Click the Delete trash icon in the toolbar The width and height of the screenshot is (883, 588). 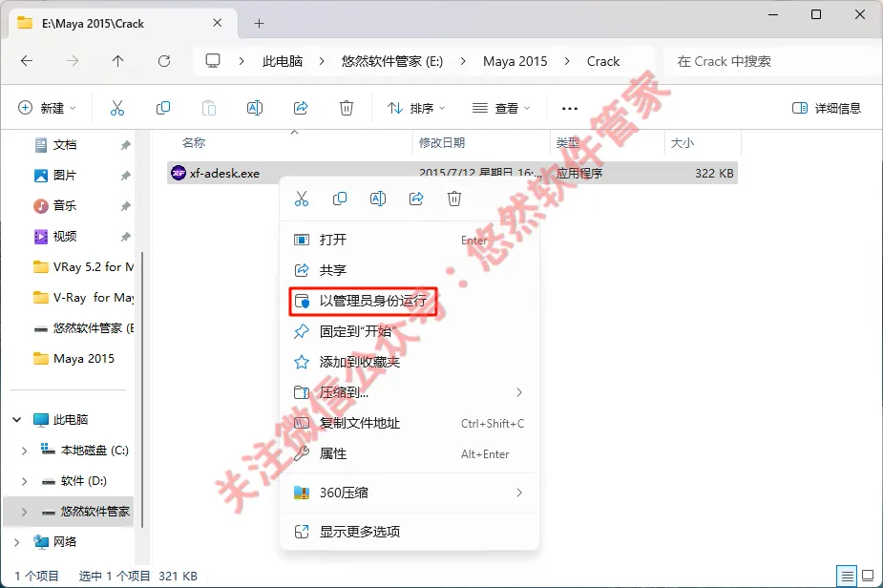point(347,108)
